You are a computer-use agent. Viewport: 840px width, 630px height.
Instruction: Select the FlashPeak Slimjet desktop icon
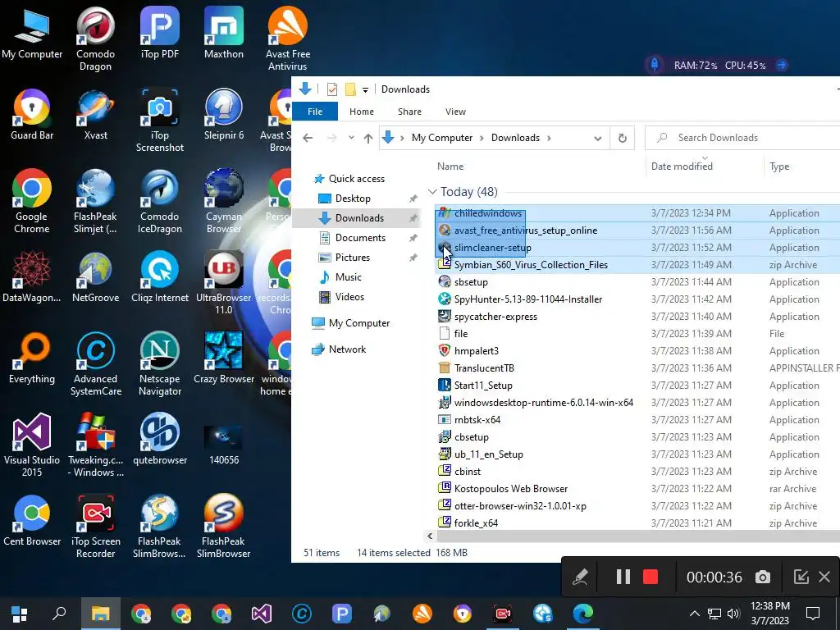(95, 202)
